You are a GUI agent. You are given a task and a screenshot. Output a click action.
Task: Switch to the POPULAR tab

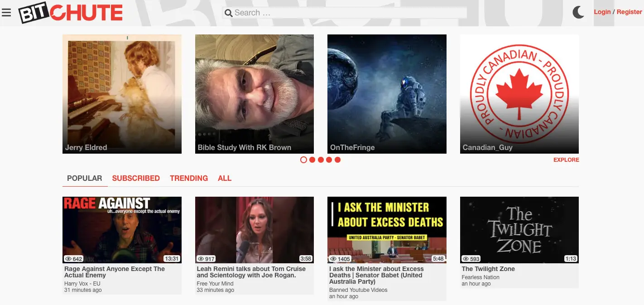click(x=85, y=178)
